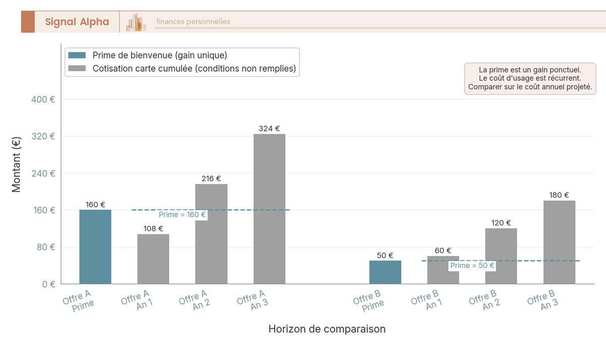Click the orange square beside Signal Alpha

coord(28,22)
